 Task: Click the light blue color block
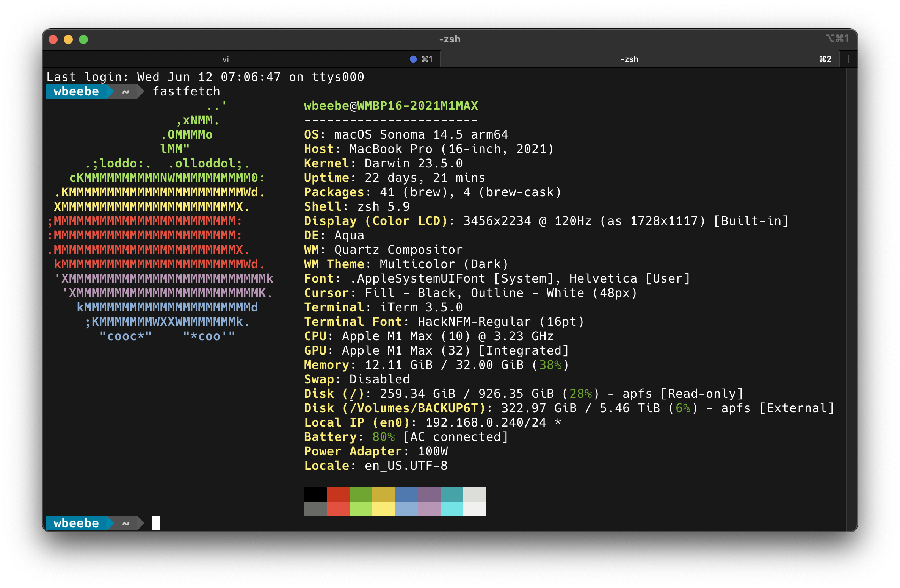(406, 509)
